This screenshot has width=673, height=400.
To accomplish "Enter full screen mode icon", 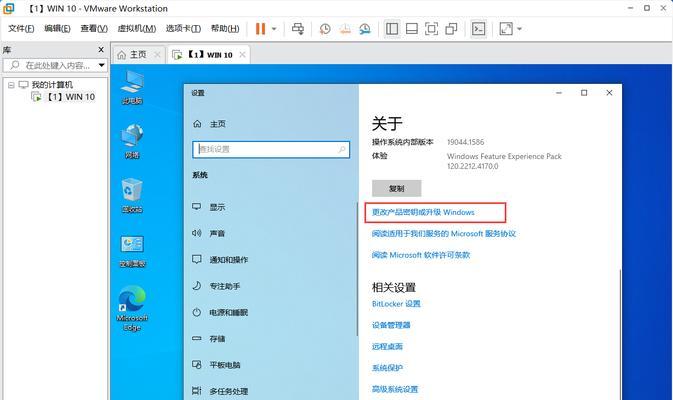I will point(431,29).
